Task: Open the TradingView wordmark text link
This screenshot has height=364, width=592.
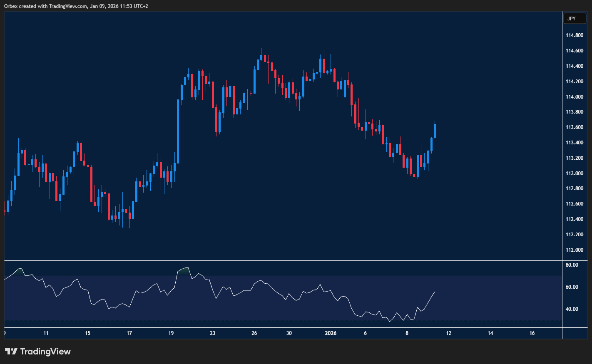Action: point(45,352)
